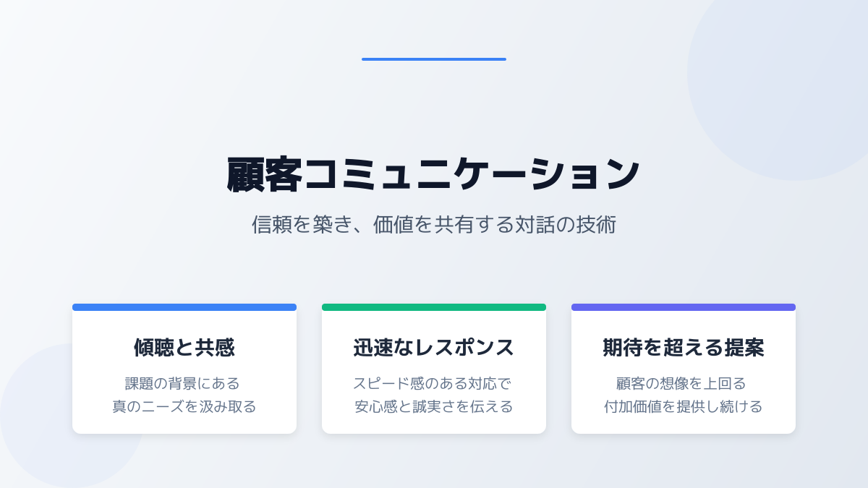Click the text line 真のニーズを汲み取る
The width and height of the screenshot is (868, 488).
point(184,406)
